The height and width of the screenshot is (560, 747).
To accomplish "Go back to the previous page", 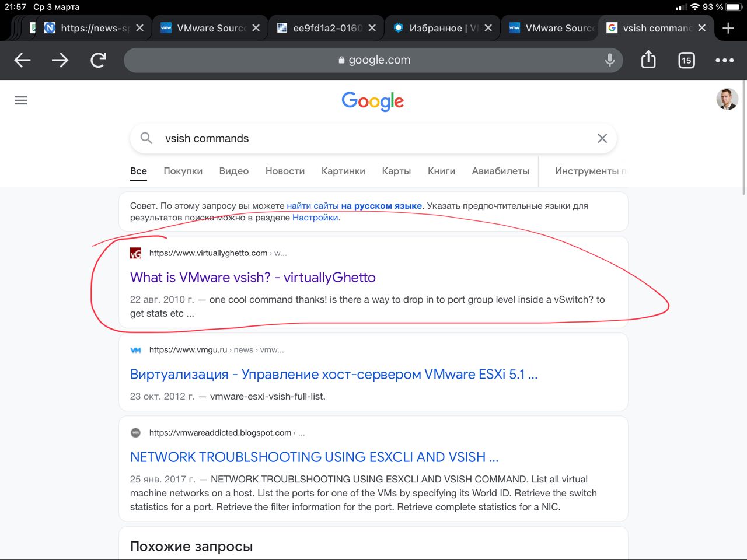I will click(22, 60).
